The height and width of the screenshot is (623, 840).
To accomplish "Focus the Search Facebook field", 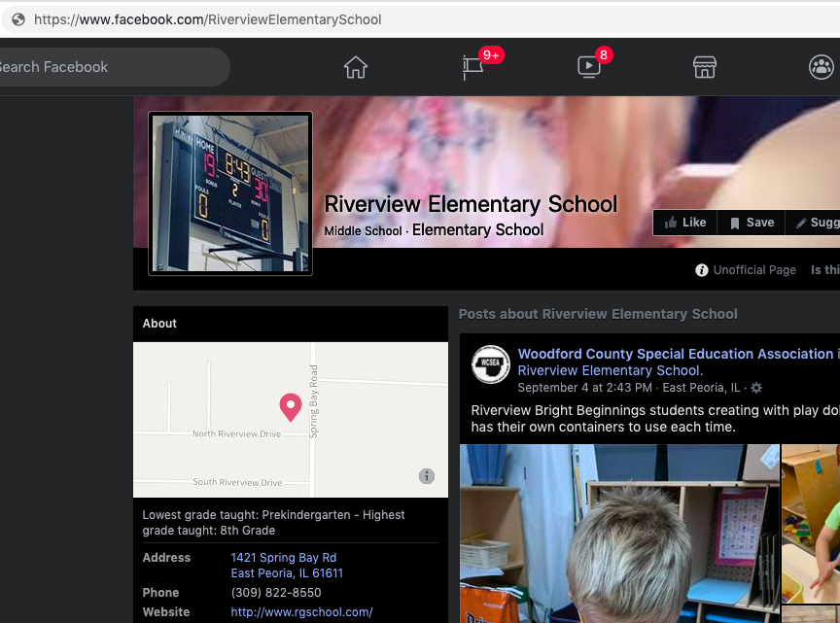I will pos(113,67).
